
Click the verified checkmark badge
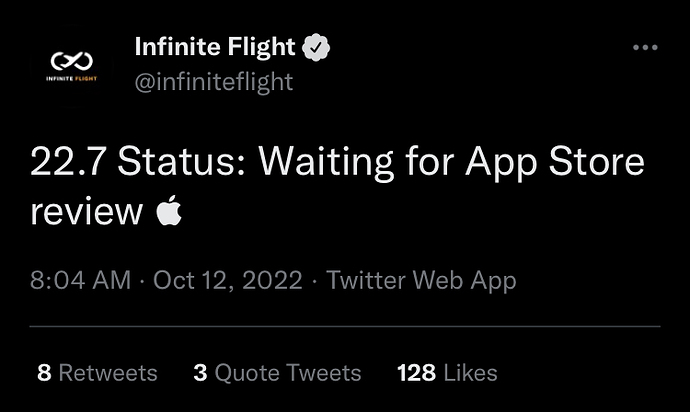click(x=316, y=47)
